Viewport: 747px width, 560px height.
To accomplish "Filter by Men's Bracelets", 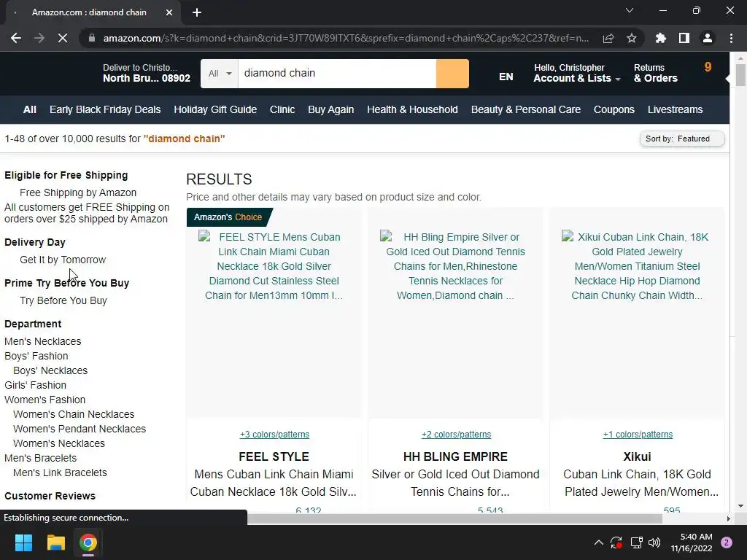I will tap(41, 458).
